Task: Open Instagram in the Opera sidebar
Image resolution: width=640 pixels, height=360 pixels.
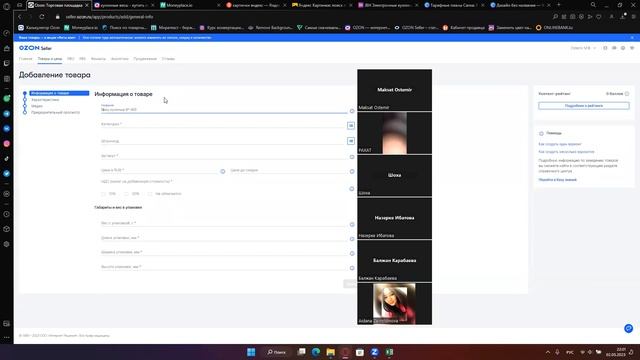Action: [x=7, y=144]
